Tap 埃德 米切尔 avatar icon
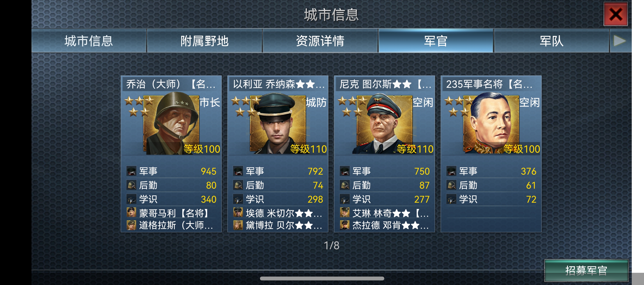 [x=238, y=213]
